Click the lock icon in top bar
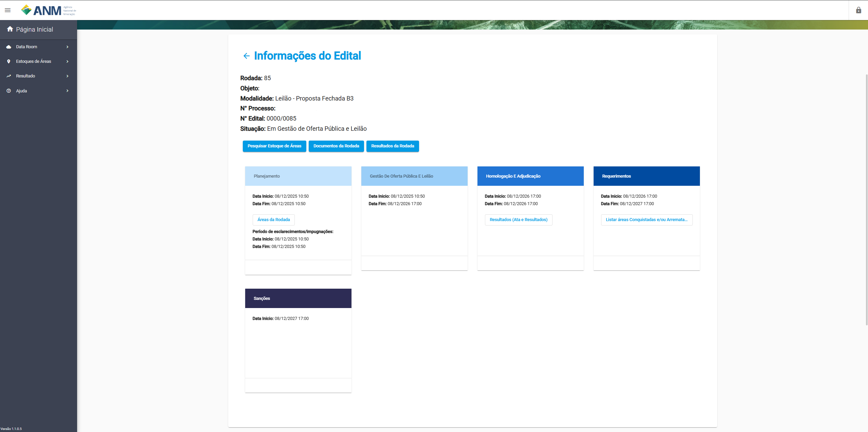The width and height of the screenshot is (868, 432). [x=858, y=10]
